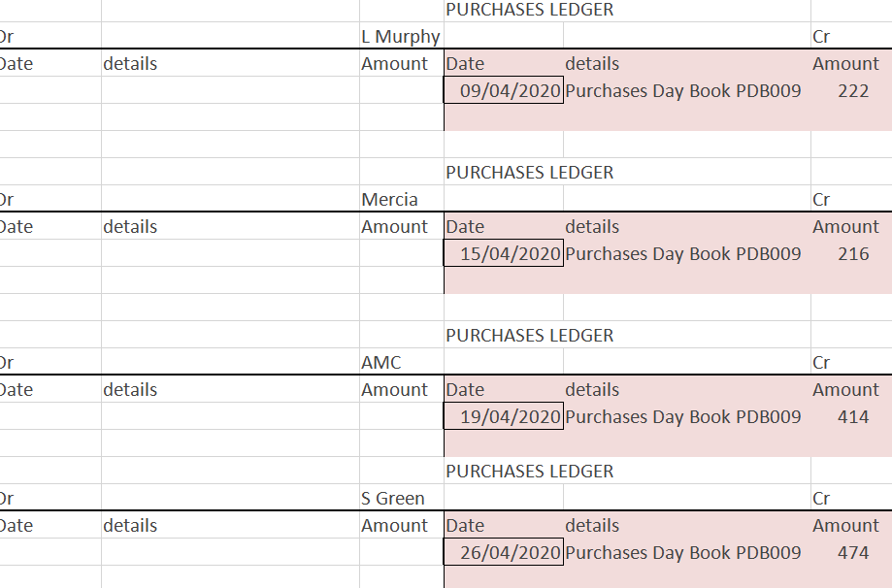
Task: Click Purchases Day Book entry beside 26/04/2020
Action: [683, 553]
